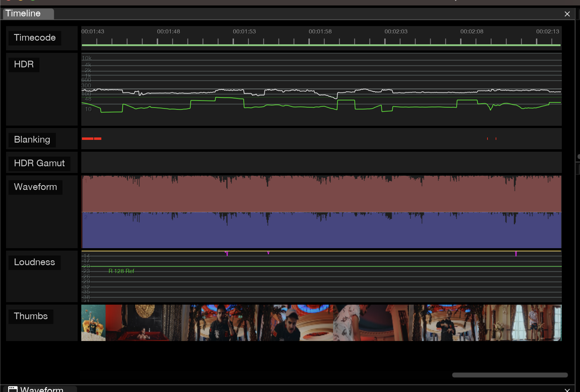
Task: Select the Thumbs track label
Action: [31, 316]
